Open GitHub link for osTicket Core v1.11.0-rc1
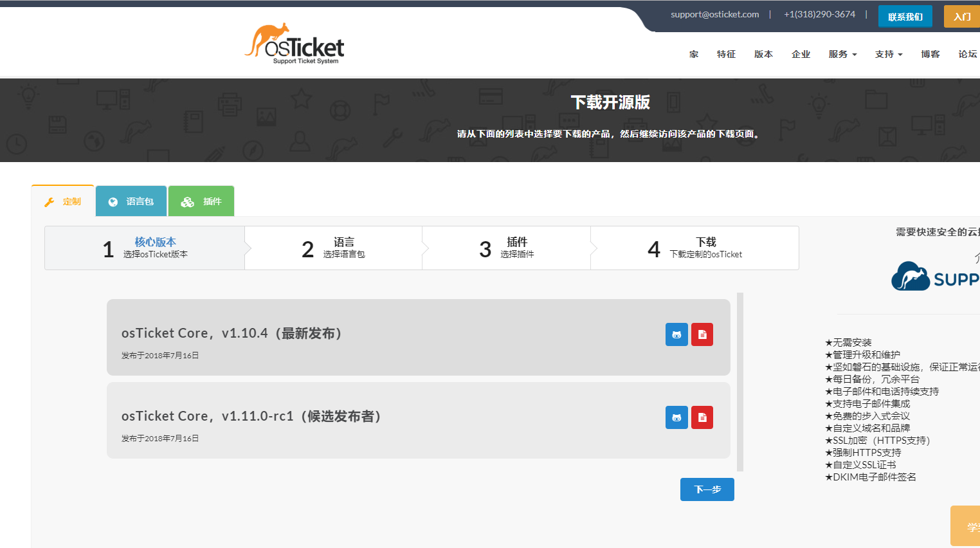 point(676,417)
